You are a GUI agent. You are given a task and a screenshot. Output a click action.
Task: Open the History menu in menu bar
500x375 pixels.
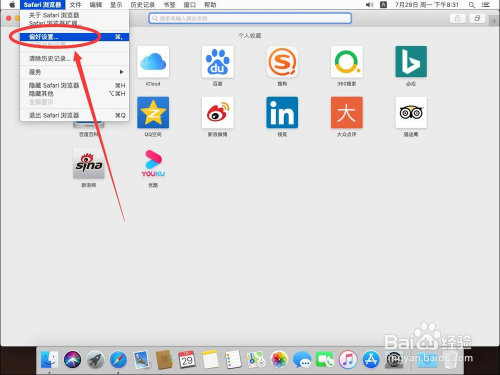pos(143,5)
